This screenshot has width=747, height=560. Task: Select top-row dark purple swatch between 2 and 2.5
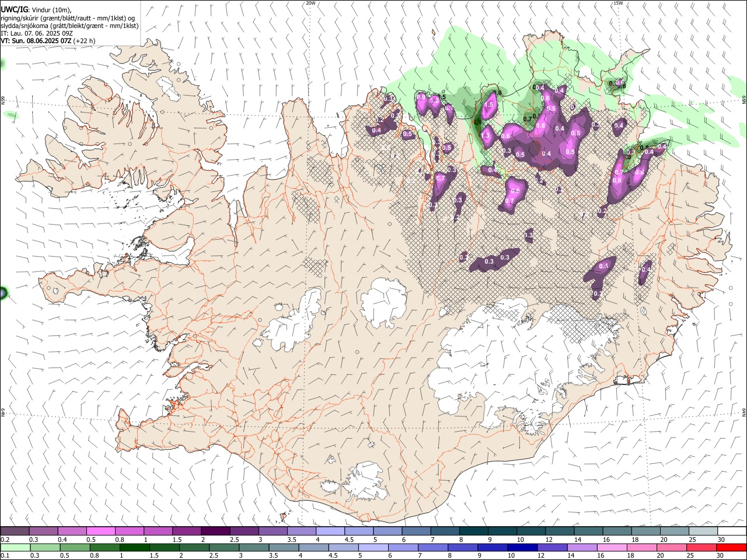point(215,531)
